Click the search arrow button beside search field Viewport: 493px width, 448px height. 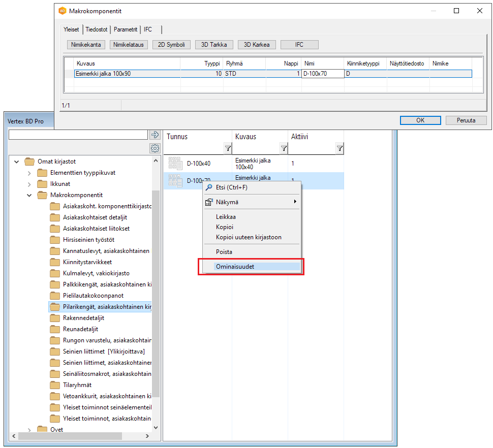[155, 135]
